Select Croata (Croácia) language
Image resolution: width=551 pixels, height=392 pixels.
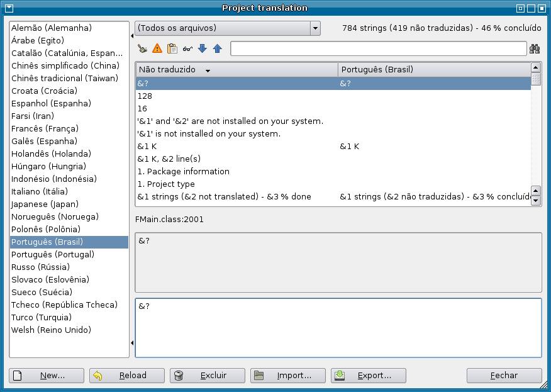(69, 91)
